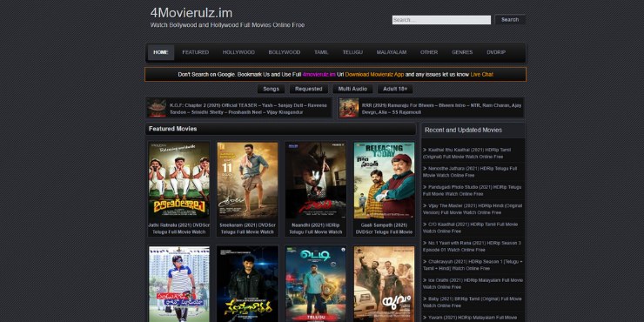Image resolution: width=644 pixels, height=322 pixels.
Task: Open the Jathi Ratnalu movie poster
Action: 179,180
